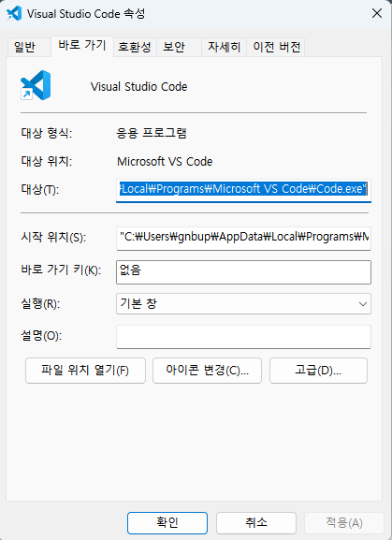The width and height of the screenshot is (392, 540).
Task: Expand the 실행(R) dropdown showing 기본 창
Action: (x=243, y=304)
